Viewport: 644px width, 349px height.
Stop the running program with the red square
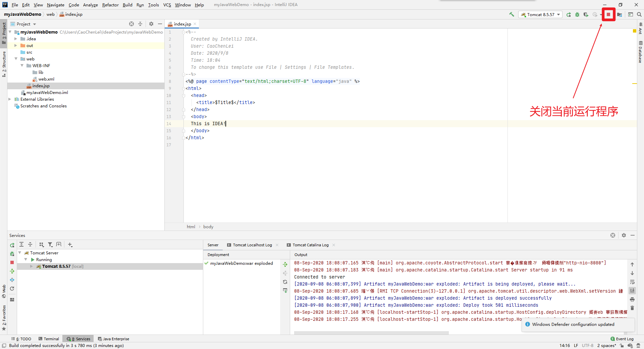[x=608, y=14]
